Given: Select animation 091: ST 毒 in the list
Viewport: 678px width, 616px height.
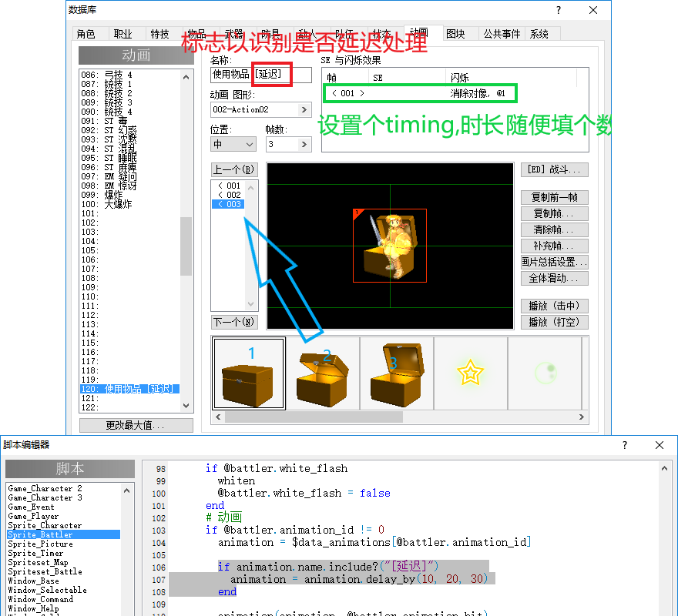Looking at the screenshot, I should (129, 121).
